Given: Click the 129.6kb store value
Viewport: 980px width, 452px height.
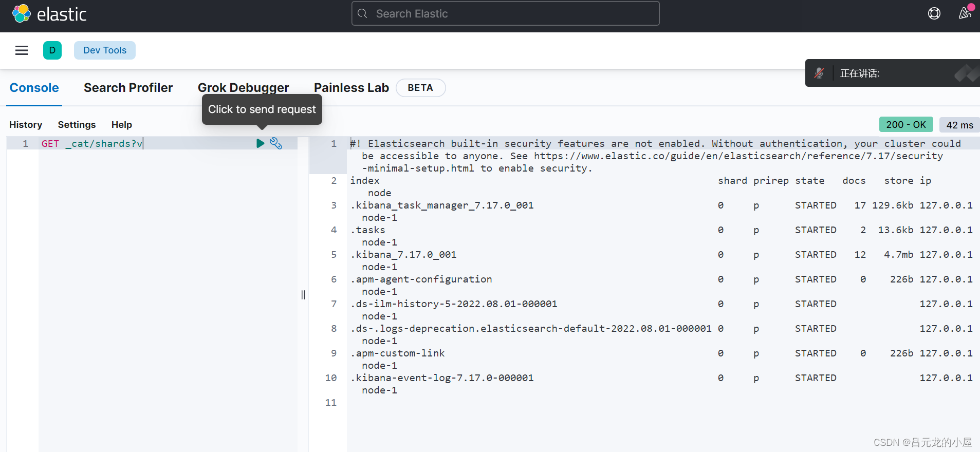Looking at the screenshot, I should [893, 205].
